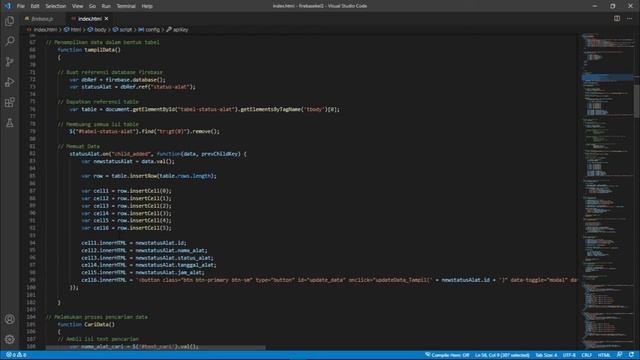Viewport: 640px width, 360px height.
Task: Click the 'var statusAlat = dbRef.ref' line
Action: click(x=132, y=87)
